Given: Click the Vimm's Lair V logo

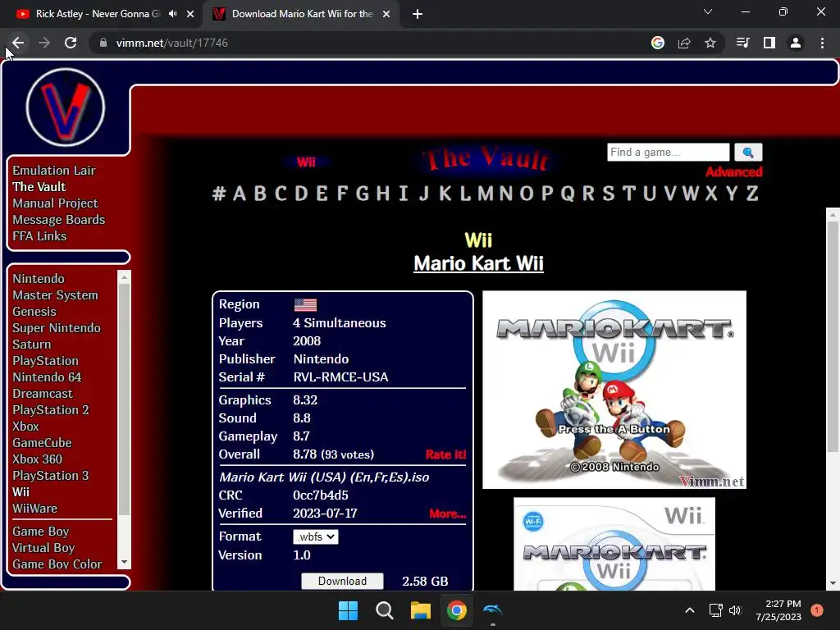Looking at the screenshot, I should [66, 107].
